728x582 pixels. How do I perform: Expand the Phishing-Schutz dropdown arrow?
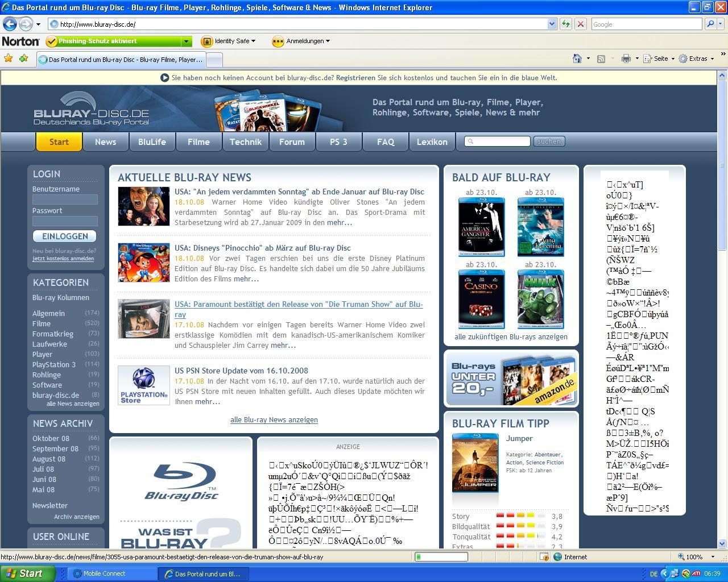(x=186, y=41)
